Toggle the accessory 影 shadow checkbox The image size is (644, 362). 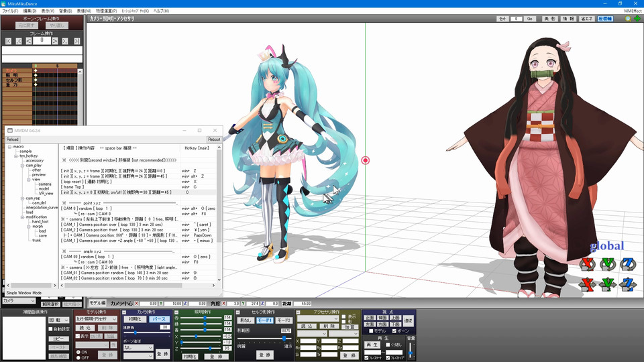pos(343,321)
